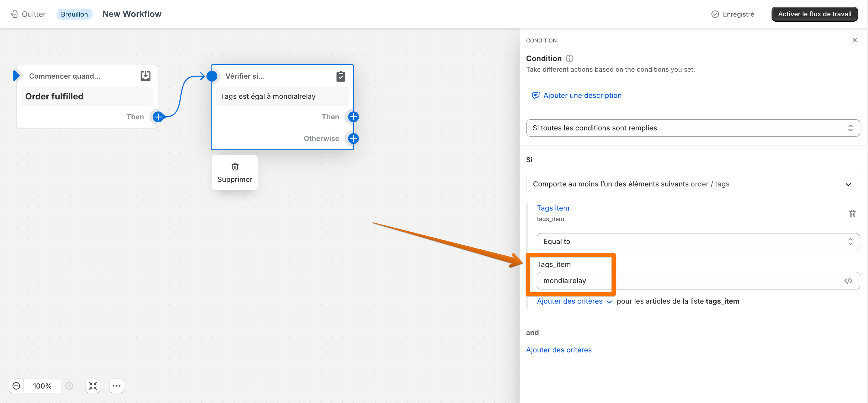
Task: Open the Condition info icon
Action: (x=569, y=58)
